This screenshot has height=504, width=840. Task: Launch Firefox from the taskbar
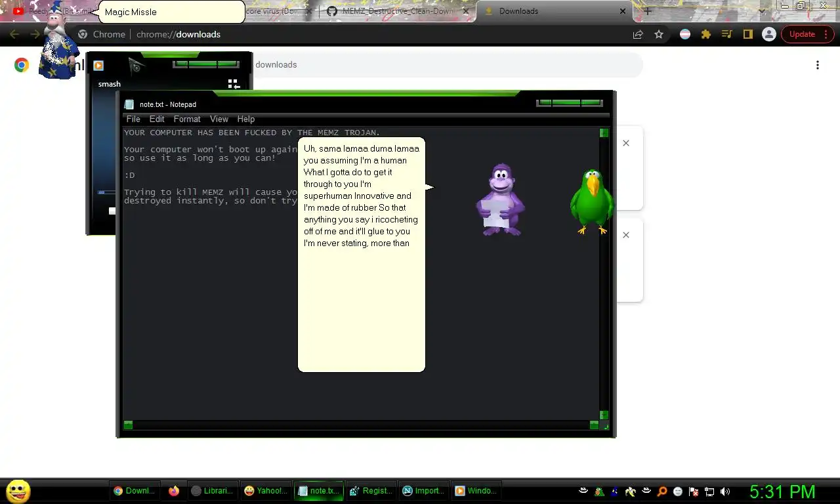point(174,491)
